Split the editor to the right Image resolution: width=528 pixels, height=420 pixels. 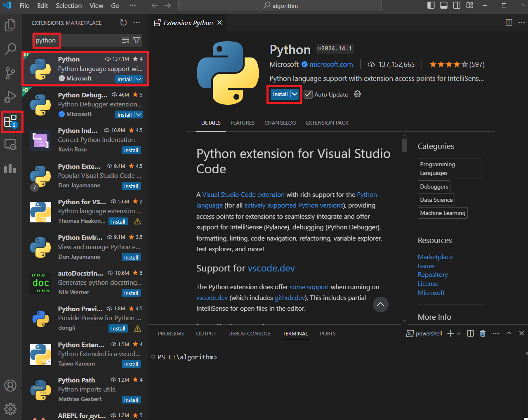(x=509, y=22)
